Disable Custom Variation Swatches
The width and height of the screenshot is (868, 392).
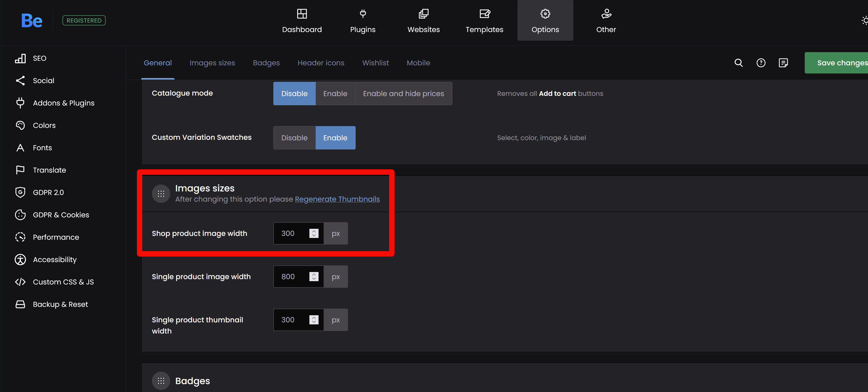[x=294, y=138]
